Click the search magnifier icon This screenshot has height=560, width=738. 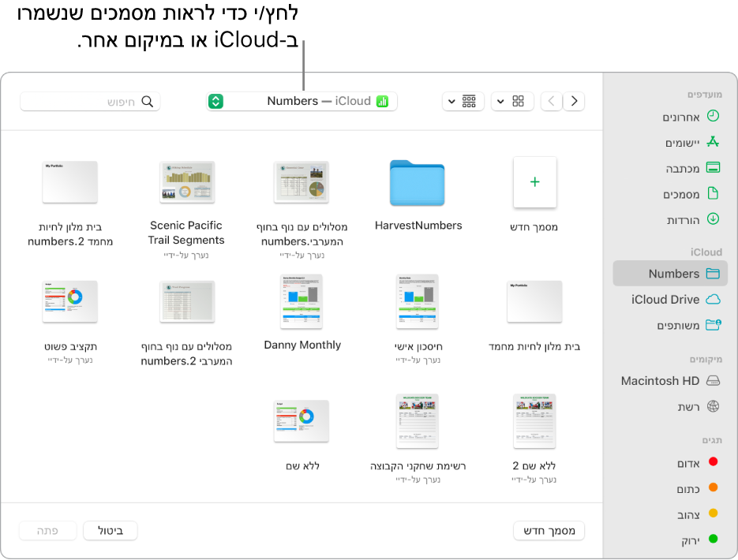tap(148, 102)
